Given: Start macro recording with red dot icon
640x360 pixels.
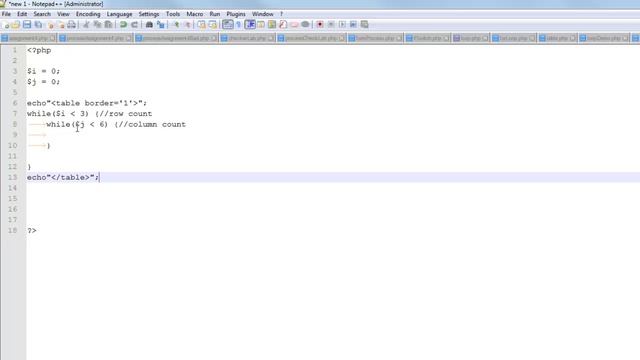Looking at the screenshot, I should [x=320, y=25].
